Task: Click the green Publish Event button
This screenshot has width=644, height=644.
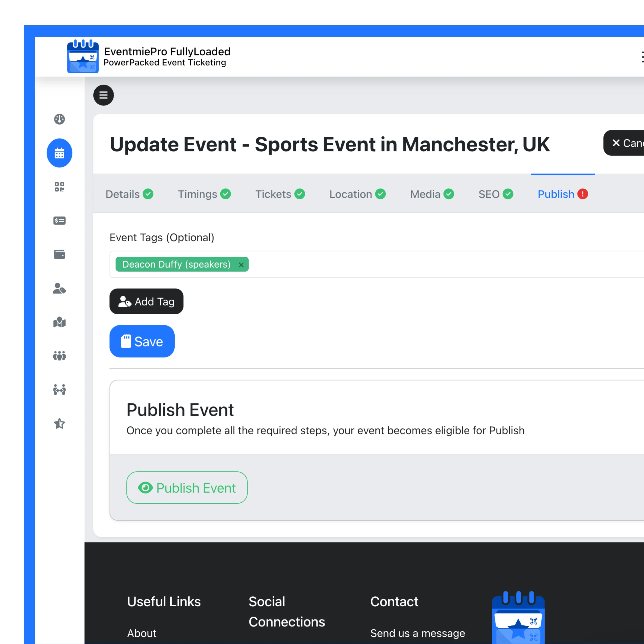Action: coord(187,488)
